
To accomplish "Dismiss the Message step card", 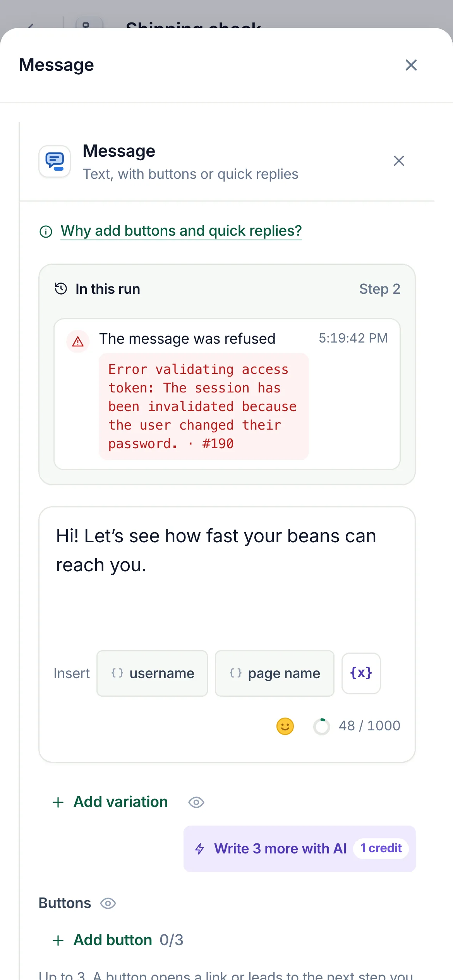I will pyautogui.click(x=399, y=161).
